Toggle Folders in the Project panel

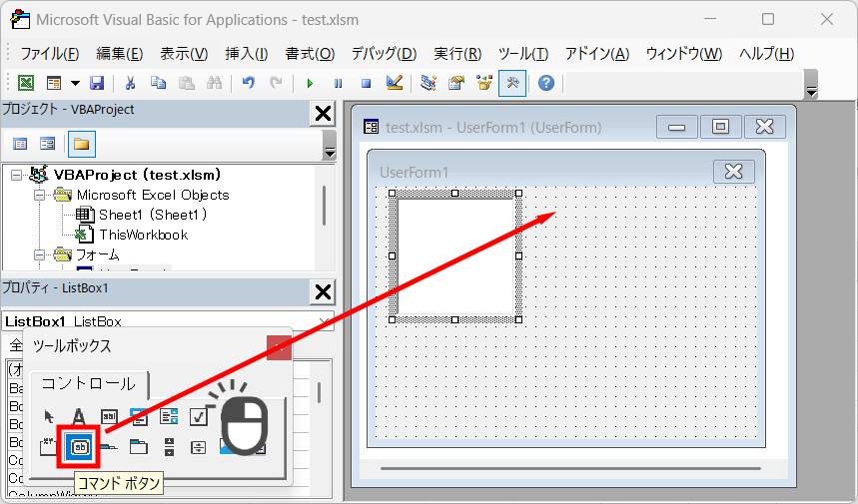[x=82, y=144]
